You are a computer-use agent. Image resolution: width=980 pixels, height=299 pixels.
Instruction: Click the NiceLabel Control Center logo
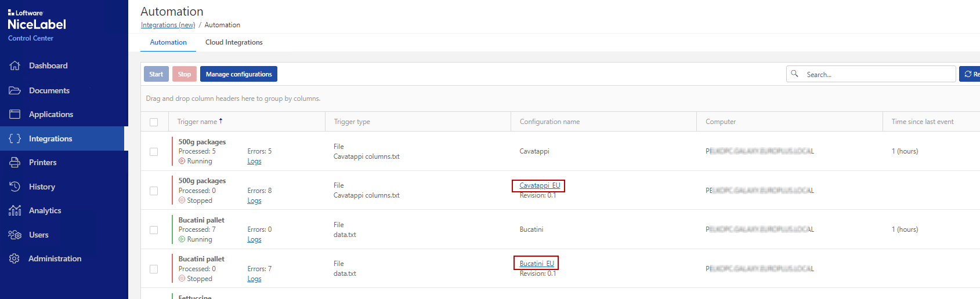point(37,26)
